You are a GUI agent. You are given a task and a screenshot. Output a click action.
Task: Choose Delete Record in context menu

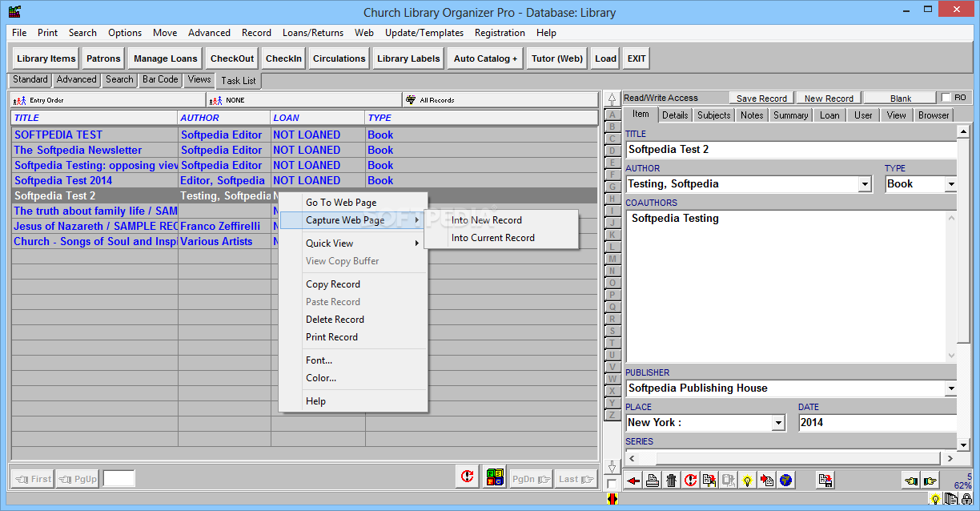(x=352, y=320)
